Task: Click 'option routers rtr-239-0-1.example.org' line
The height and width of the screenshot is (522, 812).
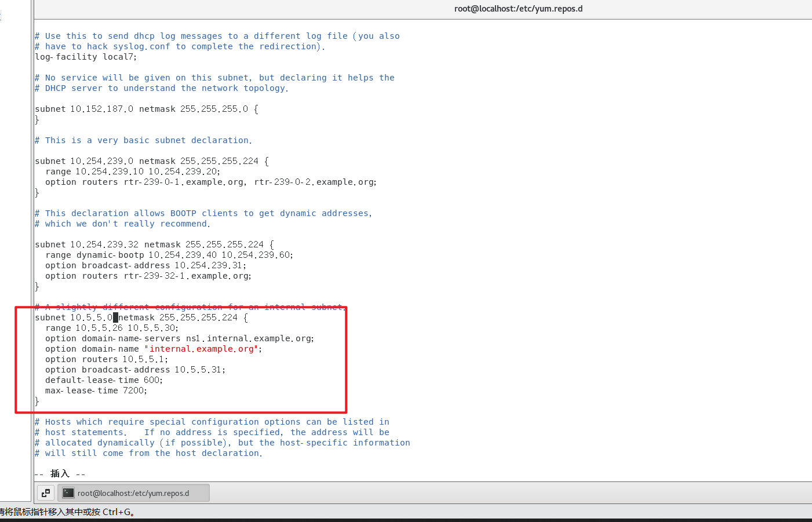Action: [211, 182]
